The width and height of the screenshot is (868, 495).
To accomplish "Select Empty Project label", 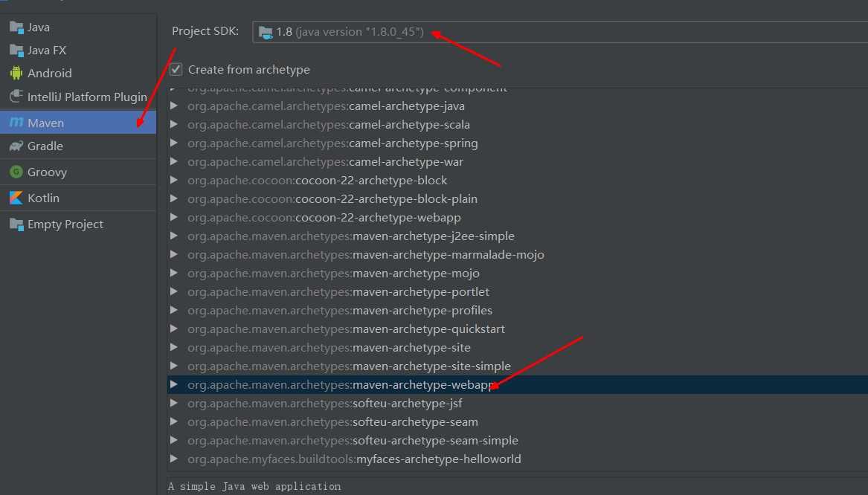I will point(65,224).
